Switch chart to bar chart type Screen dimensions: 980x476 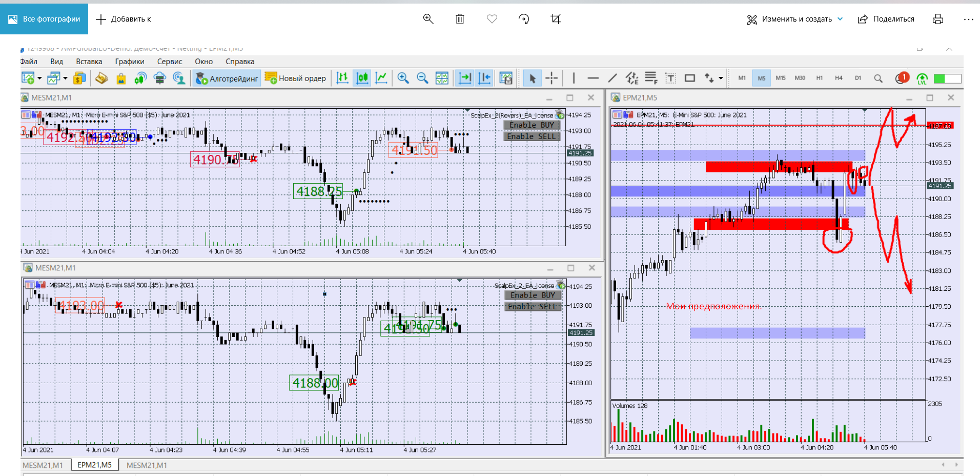(x=342, y=78)
